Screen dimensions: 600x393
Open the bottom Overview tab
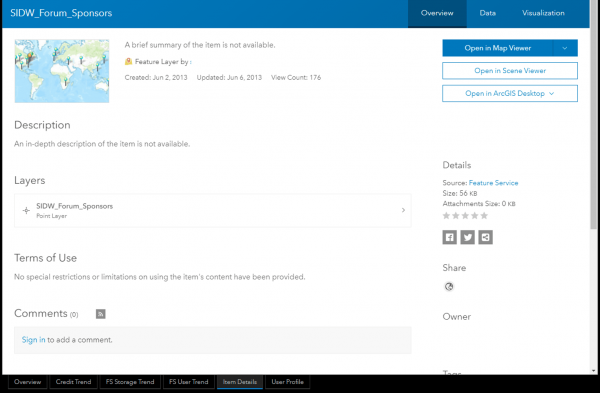(28, 382)
